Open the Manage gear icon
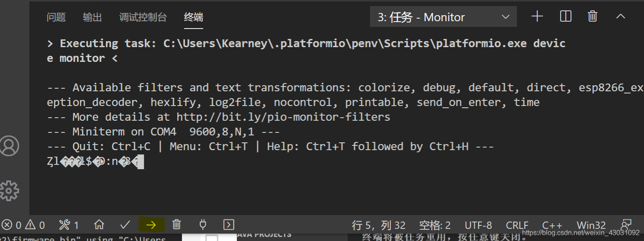 pos(9,190)
